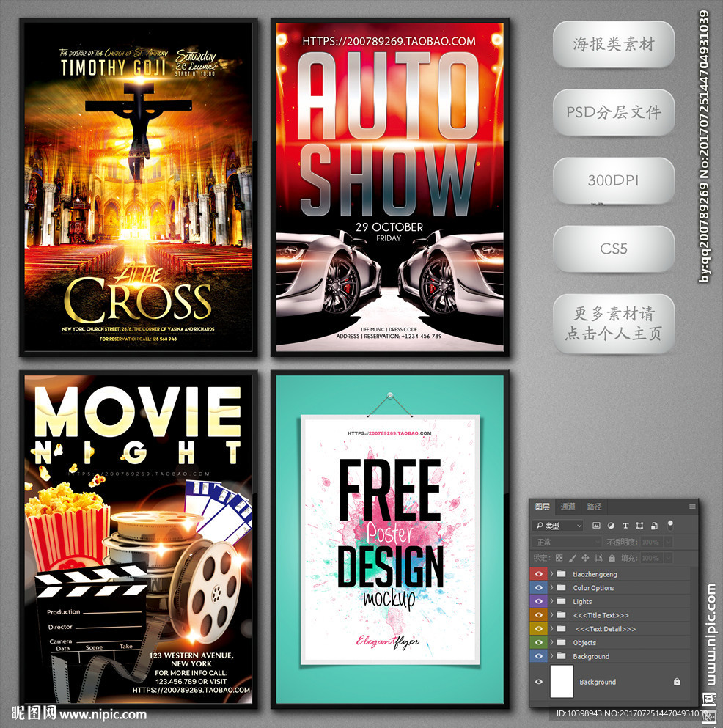
Task: Click the padlock on the Background layer
Action: tap(677, 682)
